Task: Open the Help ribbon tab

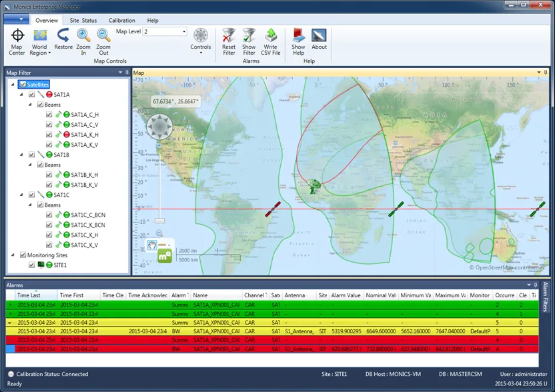Action: point(153,20)
